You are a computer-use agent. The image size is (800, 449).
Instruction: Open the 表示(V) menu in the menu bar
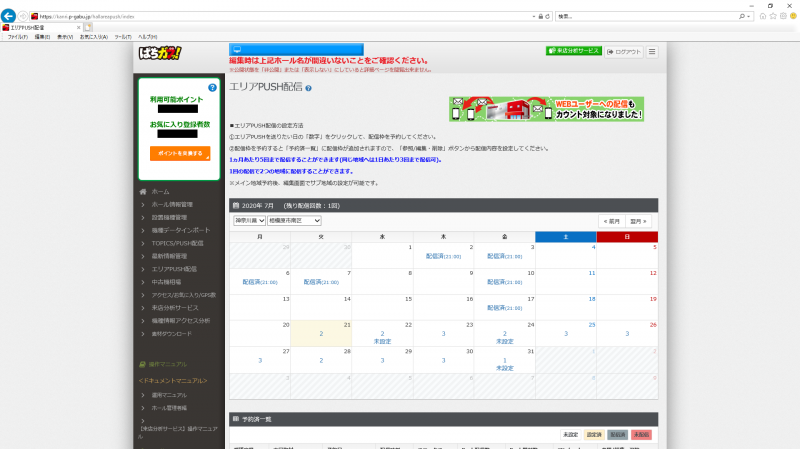click(65, 36)
